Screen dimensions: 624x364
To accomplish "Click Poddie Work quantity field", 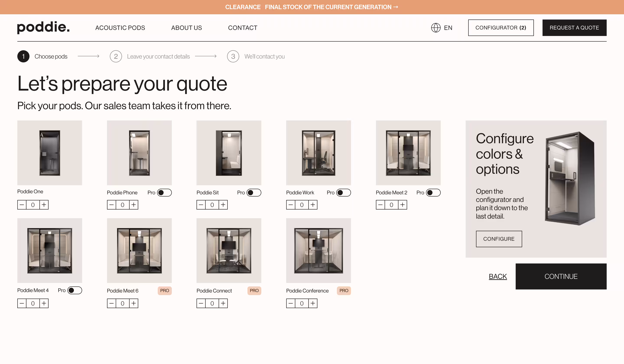I will (302, 205).
